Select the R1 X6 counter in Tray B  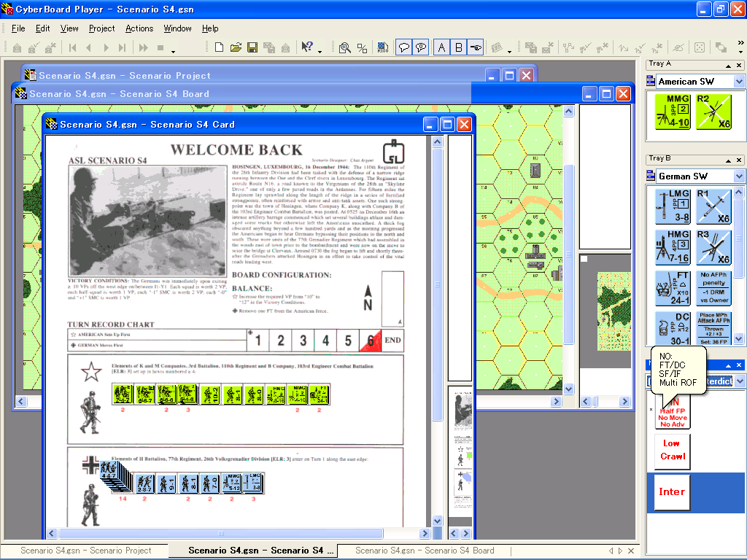(713, 206)
